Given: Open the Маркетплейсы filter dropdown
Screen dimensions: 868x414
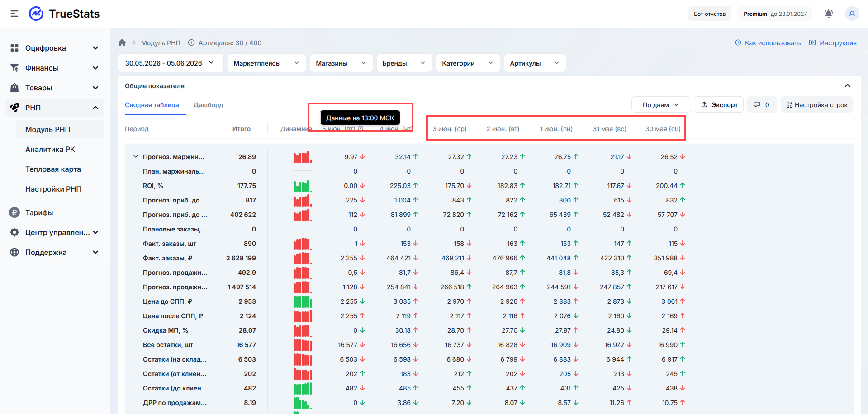Looking at the screenshot, I should pos(266,63).
